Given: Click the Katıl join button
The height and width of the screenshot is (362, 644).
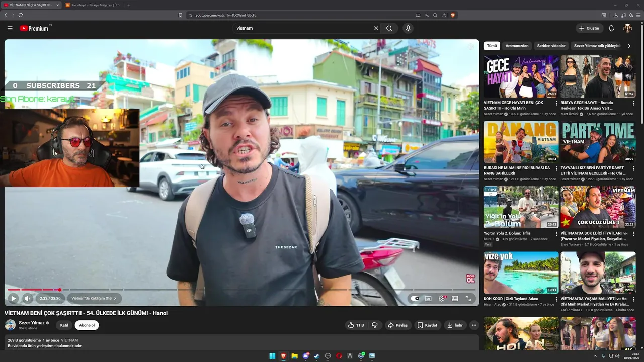Looking at the screenshot, I should pyautogui.click(x=64, y=325).
